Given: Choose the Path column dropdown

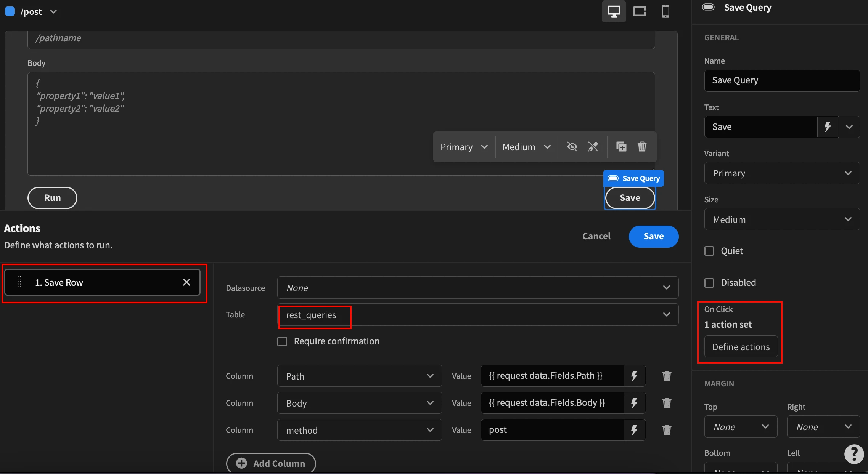Looking at the screenshot, I should click(360, 376).
